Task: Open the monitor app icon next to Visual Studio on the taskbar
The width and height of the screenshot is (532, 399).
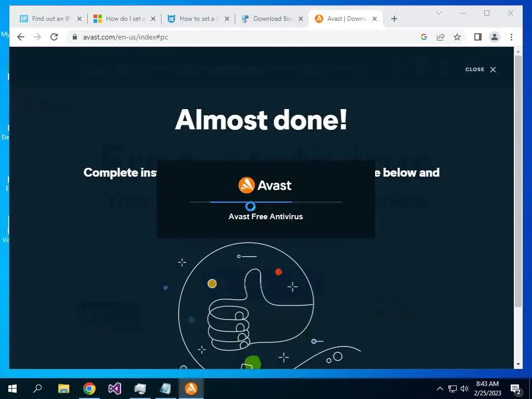Action: (140, 389)
